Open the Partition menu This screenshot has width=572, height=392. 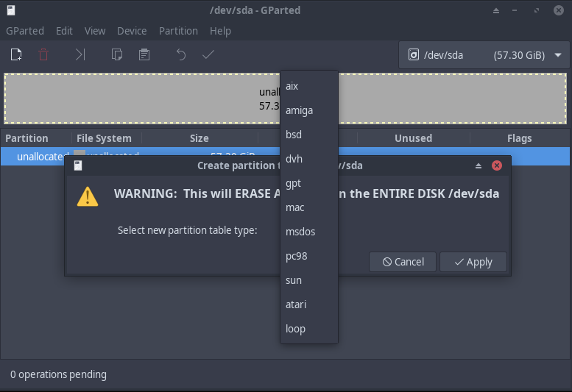[x=178, y=31]
